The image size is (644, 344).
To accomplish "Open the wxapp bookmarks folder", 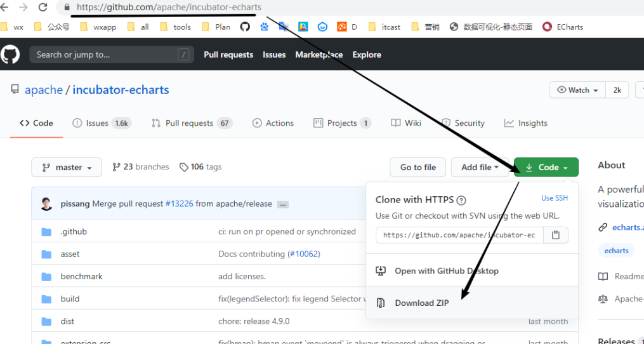I will point(98,27).
